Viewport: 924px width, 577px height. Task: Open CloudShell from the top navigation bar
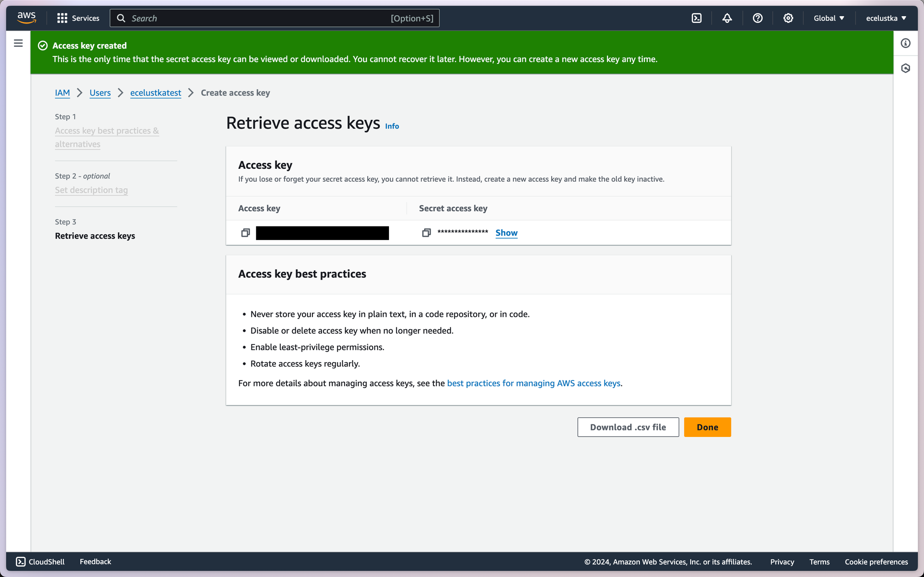[696, 18]
